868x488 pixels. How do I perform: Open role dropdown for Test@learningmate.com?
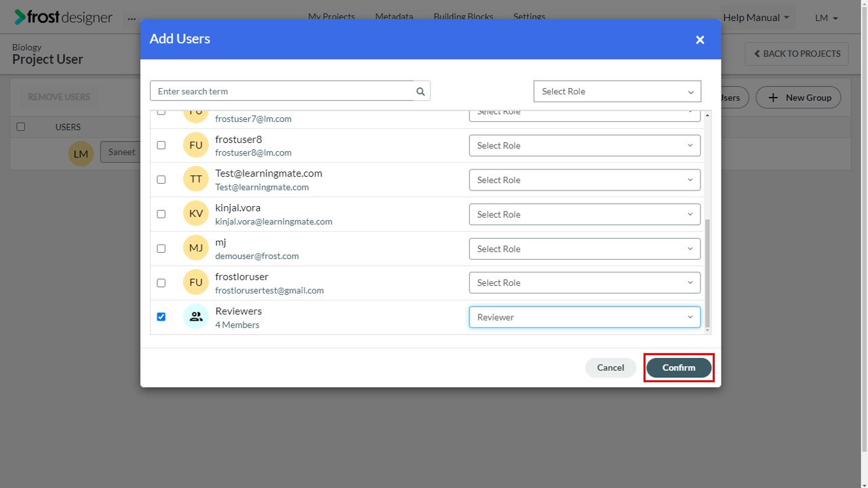585,180
